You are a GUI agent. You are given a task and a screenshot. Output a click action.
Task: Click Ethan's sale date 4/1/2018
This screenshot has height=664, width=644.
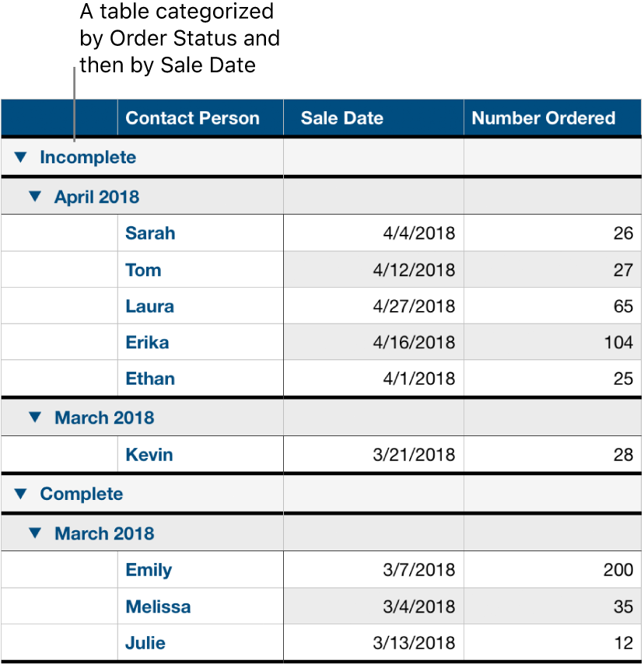coord(373,379)
